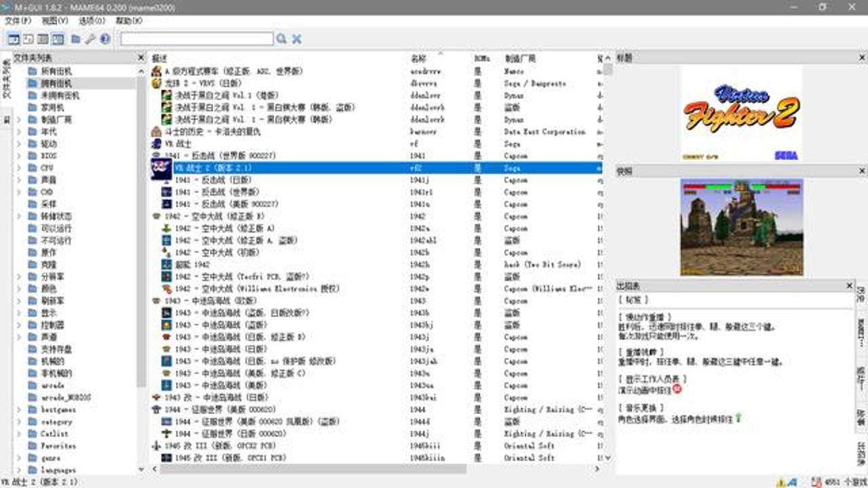Screen dimensions: 868x488
Task: Click the magnifier search icon
Action: (x=281, y=39)
